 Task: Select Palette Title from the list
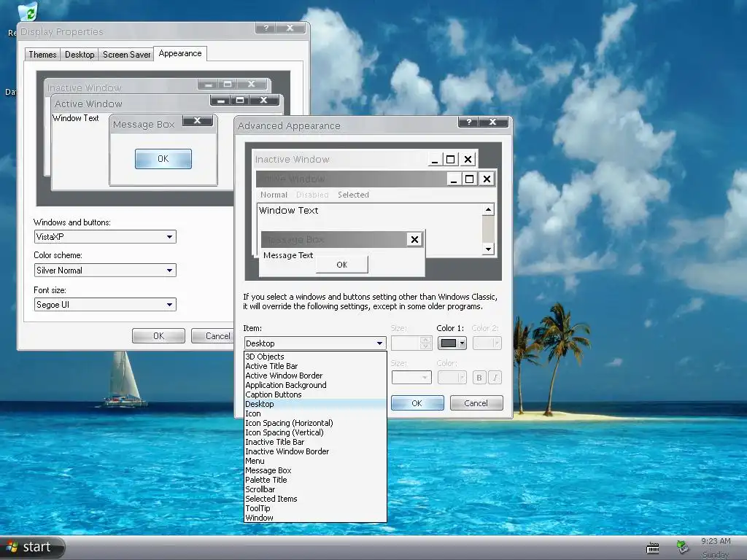tap(315, 480)
